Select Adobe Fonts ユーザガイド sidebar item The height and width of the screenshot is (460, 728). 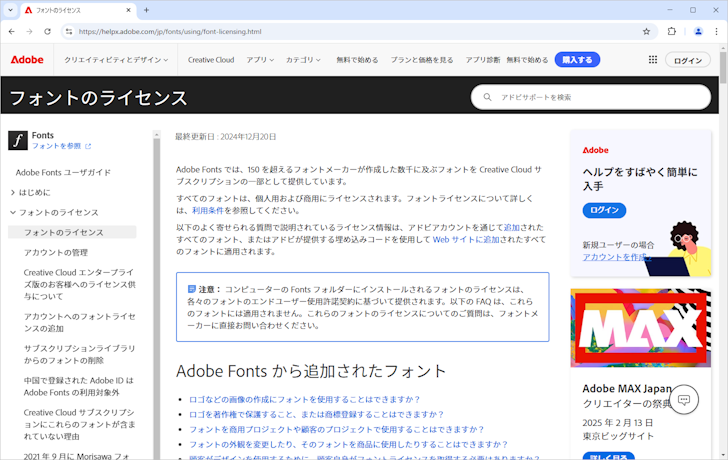(63, 172)
